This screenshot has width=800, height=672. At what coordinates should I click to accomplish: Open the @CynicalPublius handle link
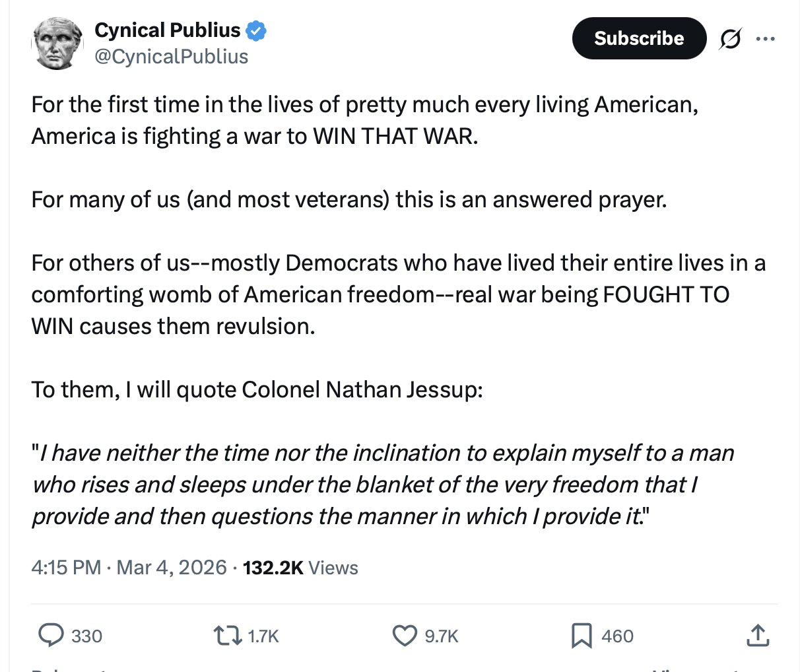click(x=171, y=57)
